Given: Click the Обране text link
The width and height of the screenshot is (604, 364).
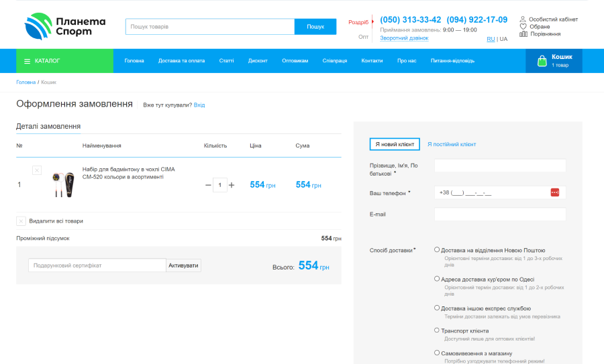Looking at the screenshot, I should 540,27.
